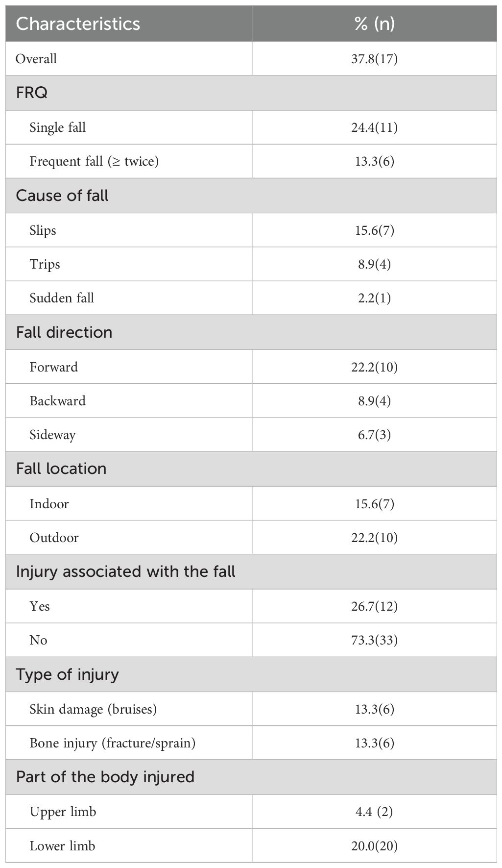Click the Lower limb value 20.0(20)
The image size is (502, 868).
[x=374, y=846]
